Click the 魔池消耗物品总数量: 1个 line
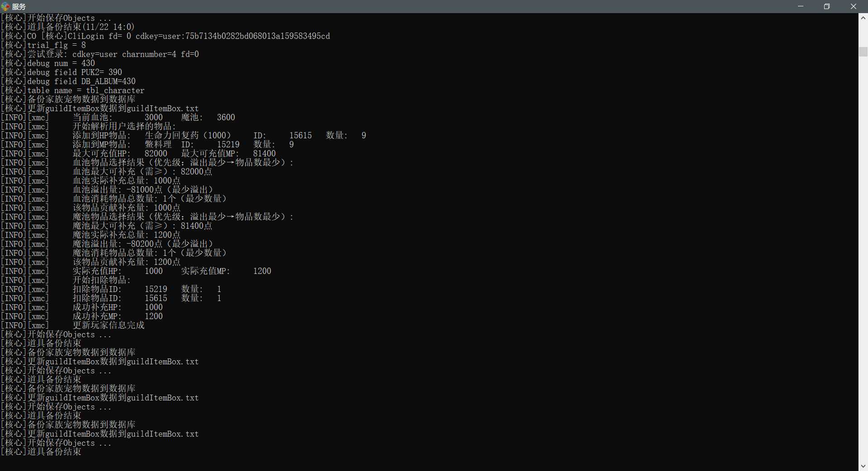Image resolution: width=868 pixels, height=471 pixels. click(x=114, y=253)
